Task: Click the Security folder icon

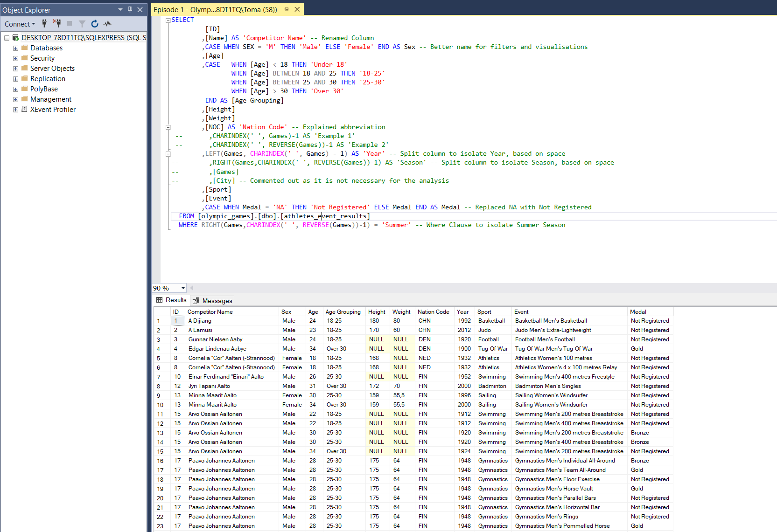Action: [x=25, y=58]
